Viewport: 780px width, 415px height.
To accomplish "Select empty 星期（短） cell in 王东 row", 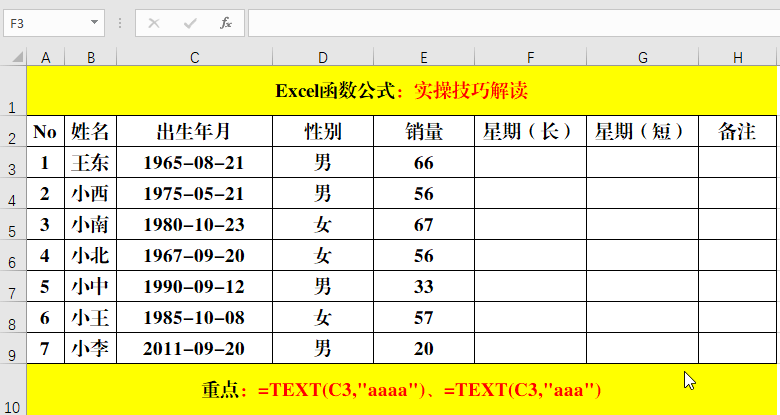I will point(643,162).
